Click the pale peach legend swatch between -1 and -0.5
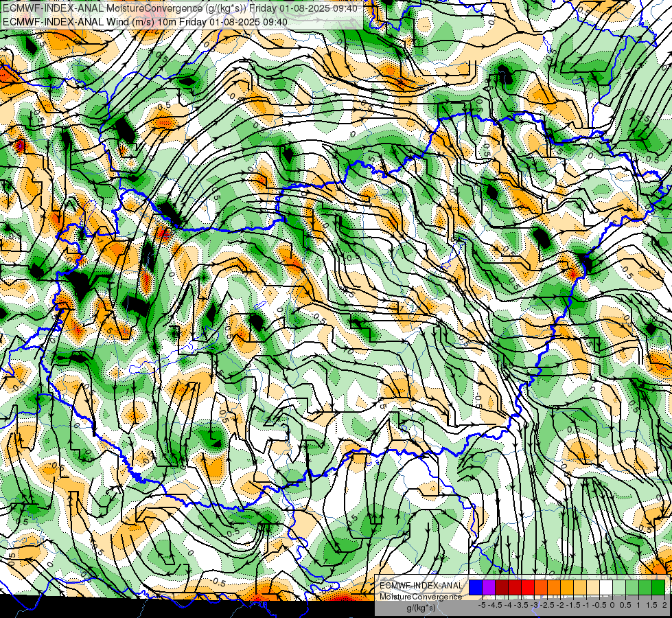This screenshot has width=672, height=618. tap(593, 588)
